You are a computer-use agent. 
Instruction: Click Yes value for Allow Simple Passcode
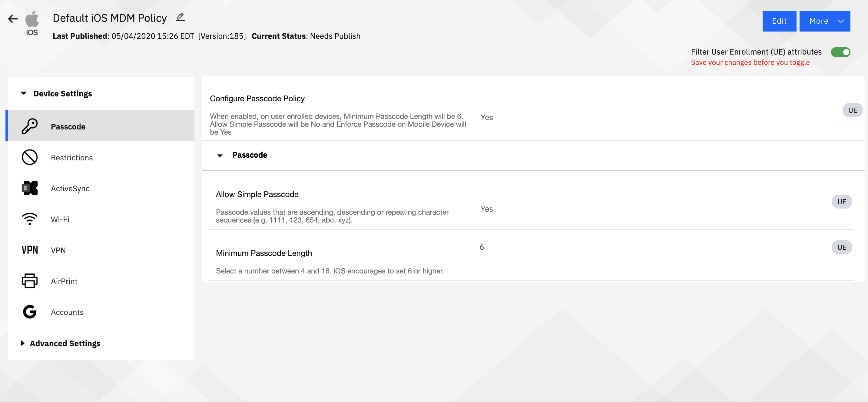[x=487, y=209]
